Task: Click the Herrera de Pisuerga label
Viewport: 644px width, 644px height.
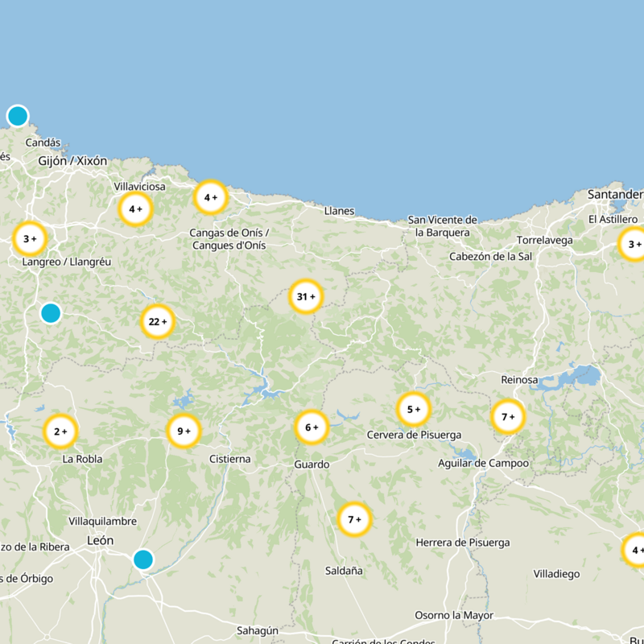Action: coord(463,543)
